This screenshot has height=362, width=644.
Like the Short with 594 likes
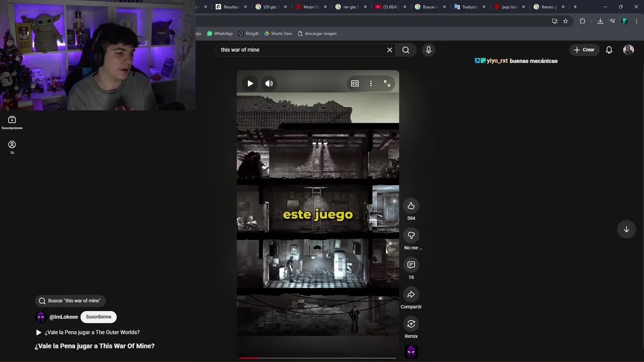(x=411, y=206)
